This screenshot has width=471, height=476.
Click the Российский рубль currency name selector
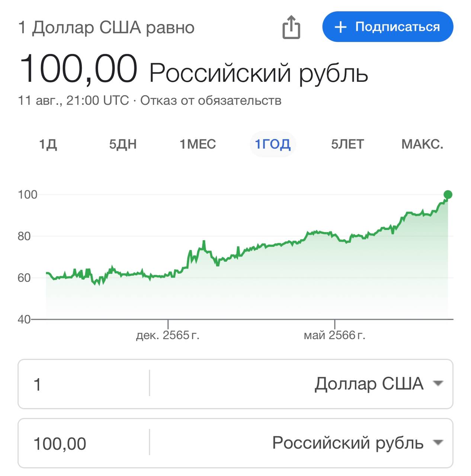coord(347,443)
